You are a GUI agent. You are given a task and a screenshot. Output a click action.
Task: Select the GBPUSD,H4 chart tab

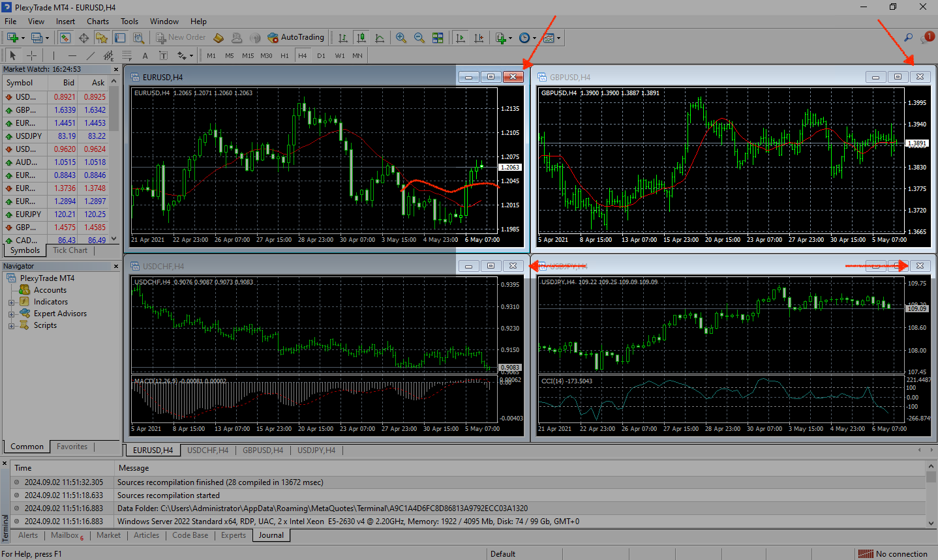(263, 450)
